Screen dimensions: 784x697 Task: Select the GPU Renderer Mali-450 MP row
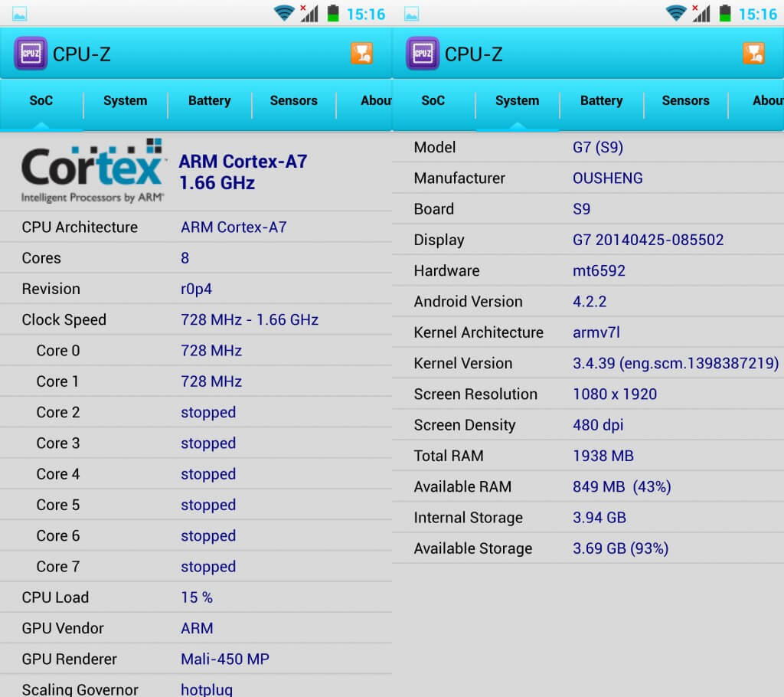(x=196, y=659)
